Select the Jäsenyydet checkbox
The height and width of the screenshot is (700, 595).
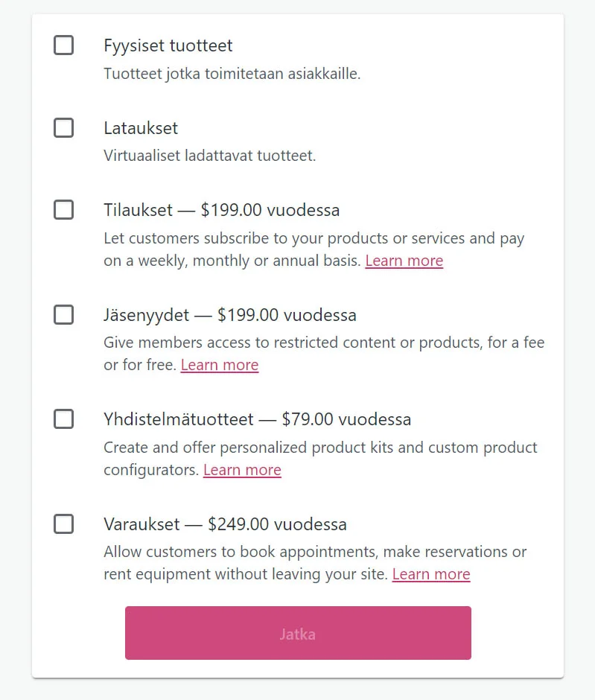(x=64, y=315)
